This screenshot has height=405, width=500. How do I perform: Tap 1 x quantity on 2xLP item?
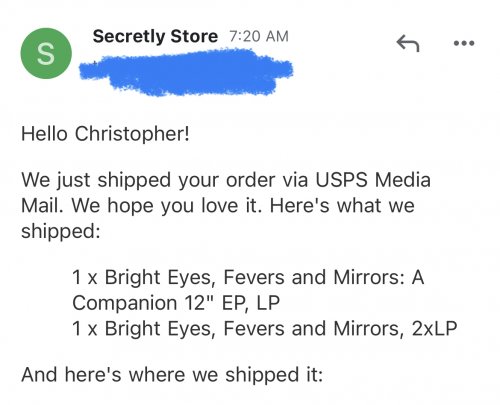click(x=85, y=329)
